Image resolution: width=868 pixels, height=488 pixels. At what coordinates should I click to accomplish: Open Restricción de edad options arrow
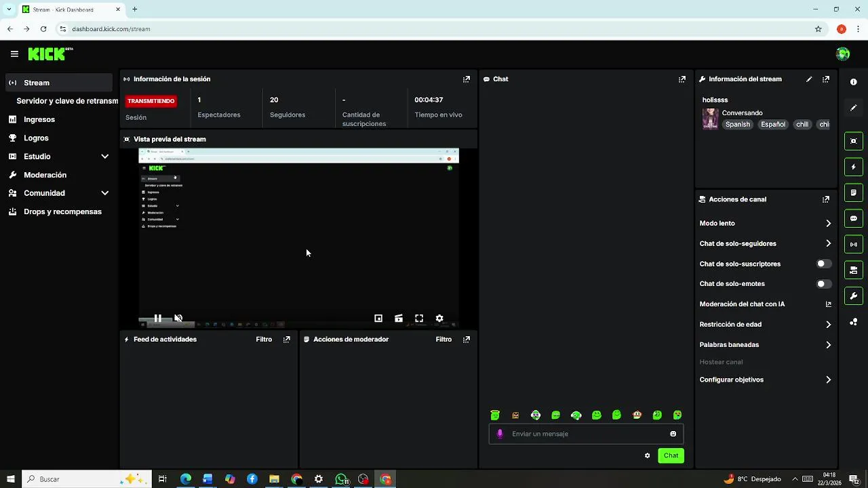pos(828,325)
